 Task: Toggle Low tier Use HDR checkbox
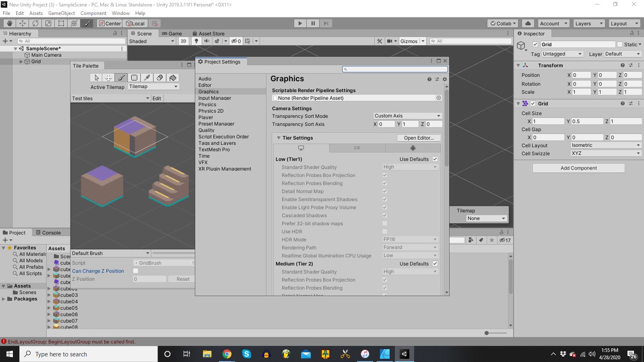coord(385,231)
